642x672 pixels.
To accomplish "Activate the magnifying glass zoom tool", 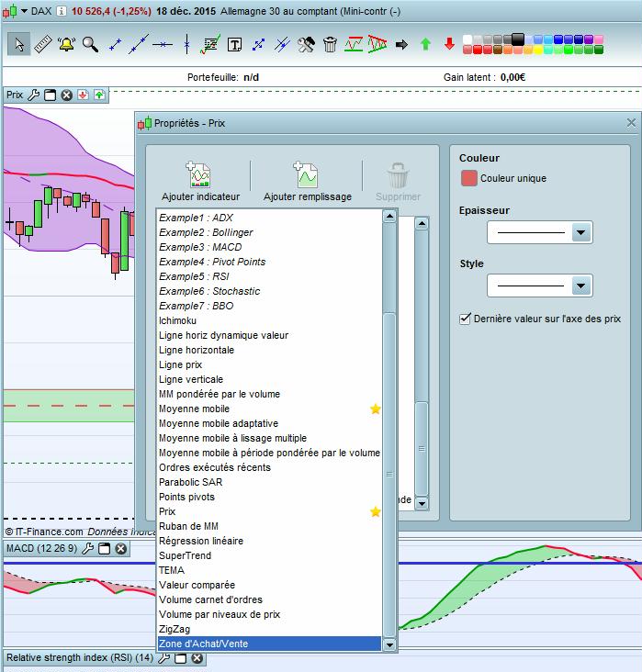I will (x=91, y=44).
